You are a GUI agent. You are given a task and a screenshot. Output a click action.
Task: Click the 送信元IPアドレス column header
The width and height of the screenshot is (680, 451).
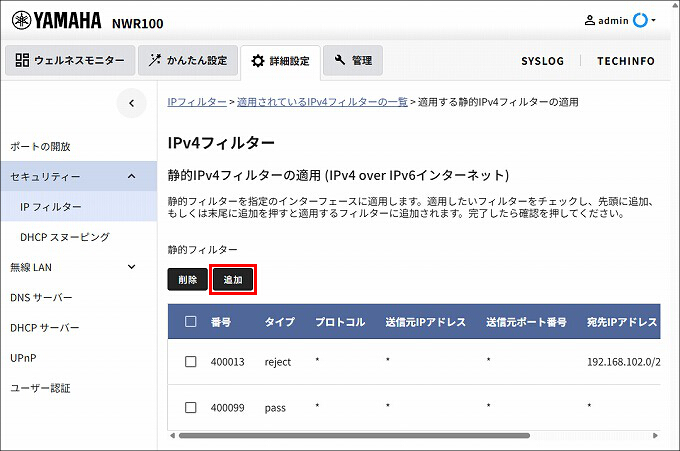point(425,322)
